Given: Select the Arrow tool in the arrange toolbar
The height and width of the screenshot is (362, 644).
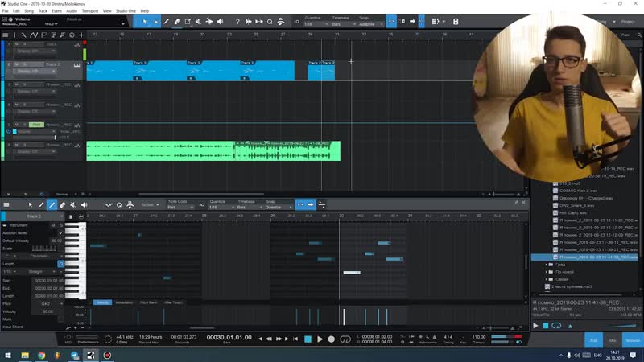Looking at the screenshot, I should tap(145, 22).
